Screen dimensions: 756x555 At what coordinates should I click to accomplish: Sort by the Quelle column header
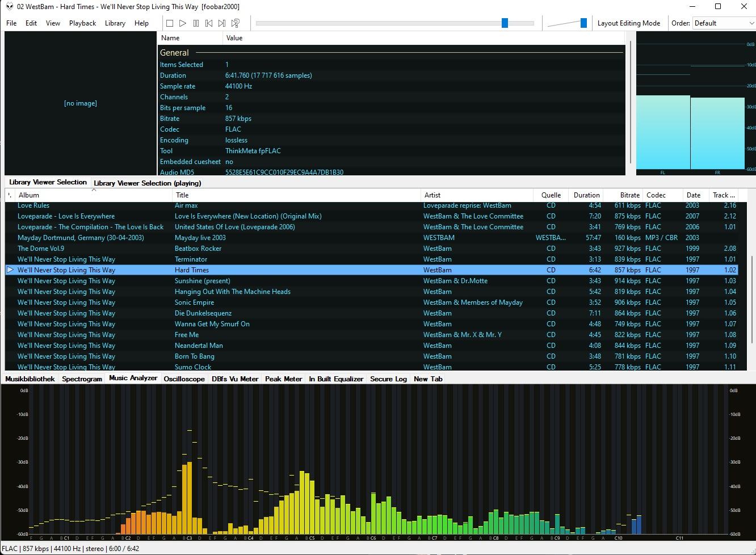pyautogui.click(x=551, y=195)
